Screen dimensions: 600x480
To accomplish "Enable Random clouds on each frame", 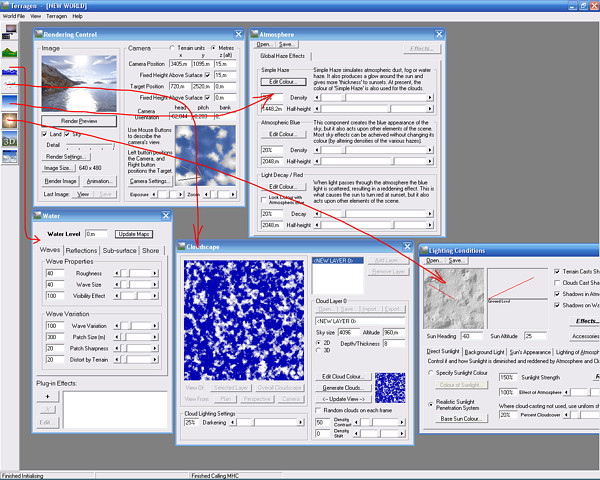I will 318,410.
